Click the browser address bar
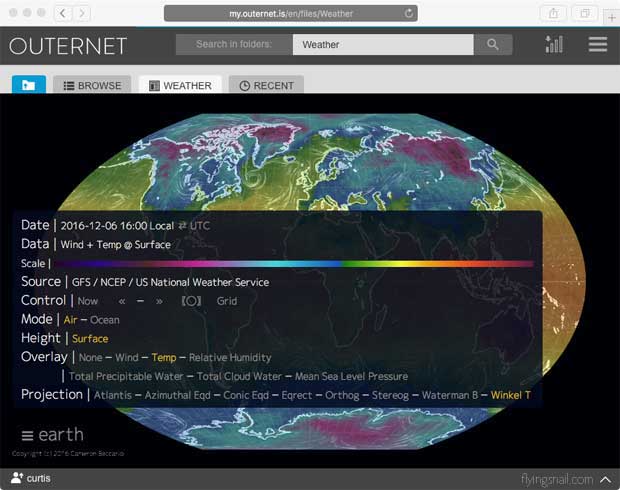Viewport: 620px width, 490px height. pyautogui.click(x=291, y=13)
